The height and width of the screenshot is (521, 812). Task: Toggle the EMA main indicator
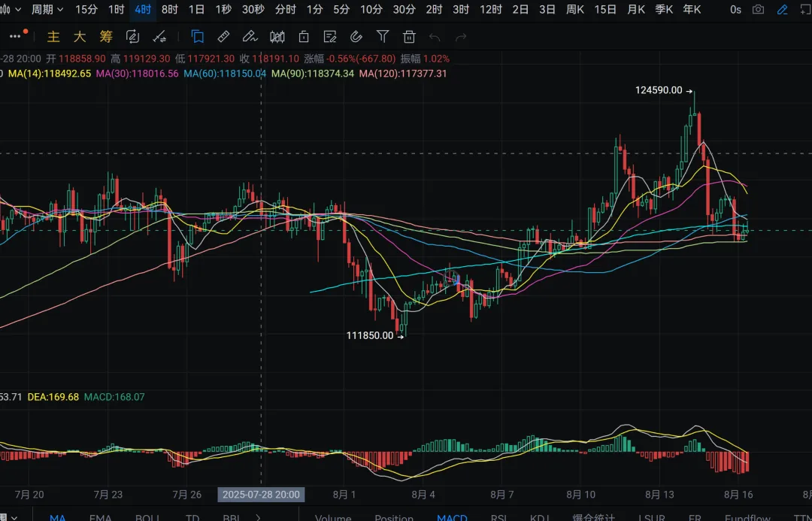point(101,517)
